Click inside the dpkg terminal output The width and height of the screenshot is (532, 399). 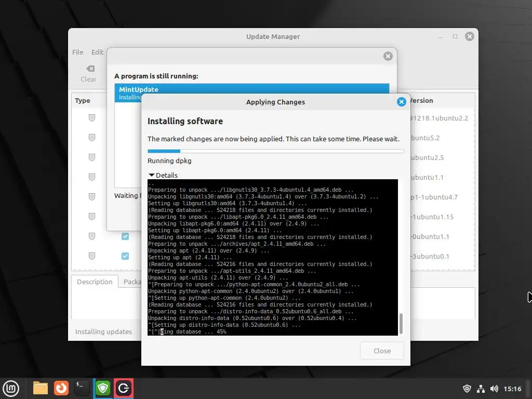coord(272,258)
